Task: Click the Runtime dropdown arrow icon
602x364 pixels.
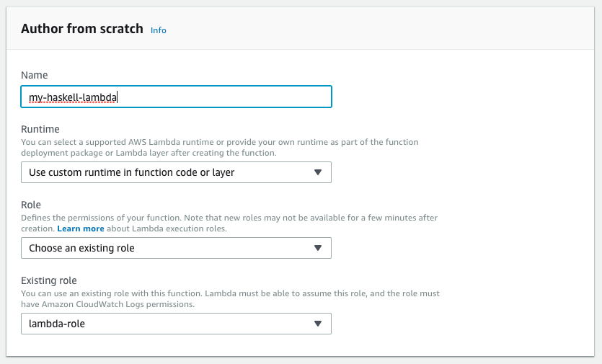Action: (318, 172)
